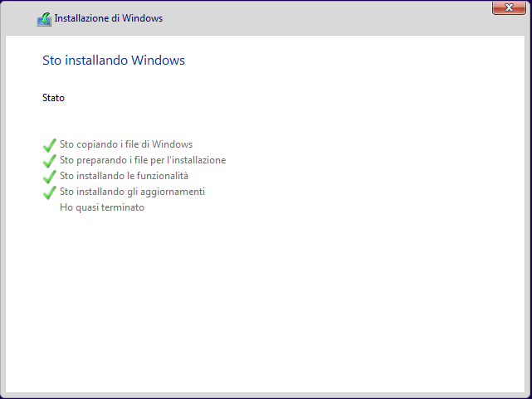This screenshot has width=532, height=399.
Task: Click the checkmark beside 'Sto copiando i file di Windows'
Action: (50, 145)
